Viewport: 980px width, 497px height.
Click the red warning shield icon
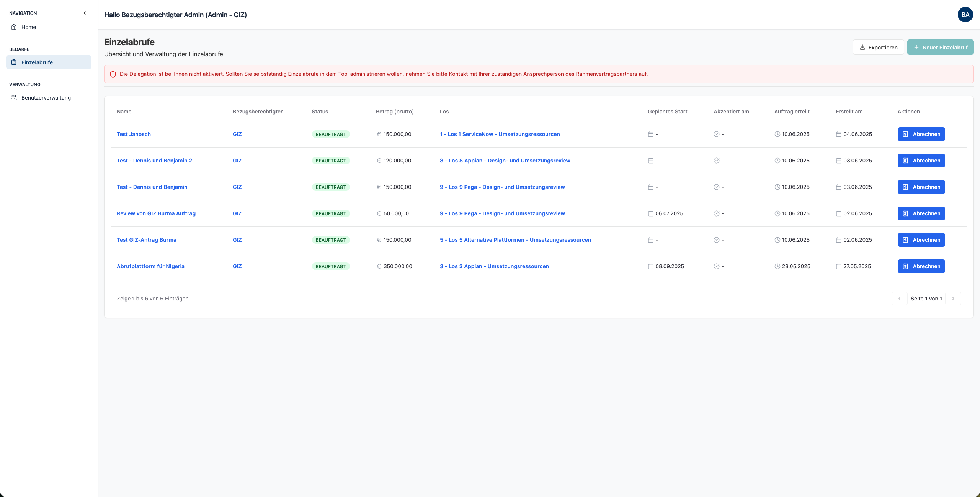113,74
